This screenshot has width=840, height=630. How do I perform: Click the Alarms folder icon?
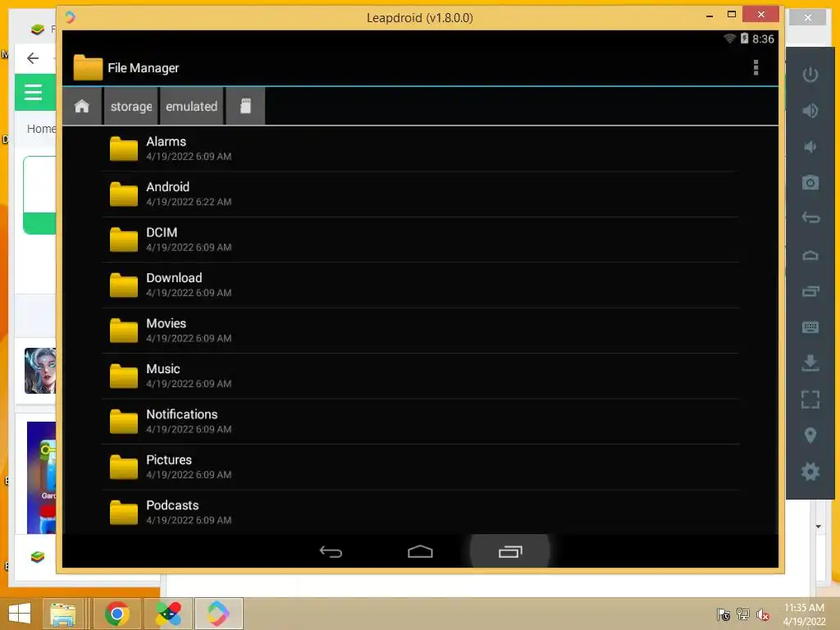coord(124,148)
